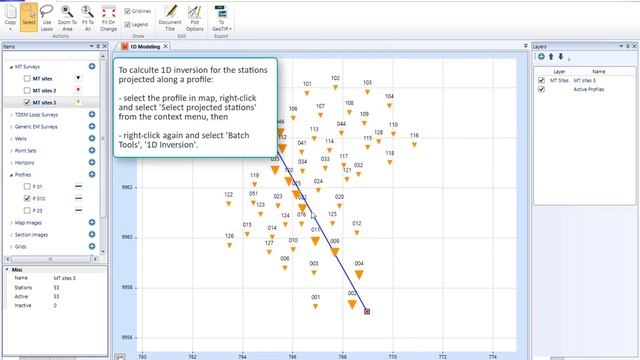Move layer up arrow in Layers panel
640x360 pixels.
tap(551, 57)
